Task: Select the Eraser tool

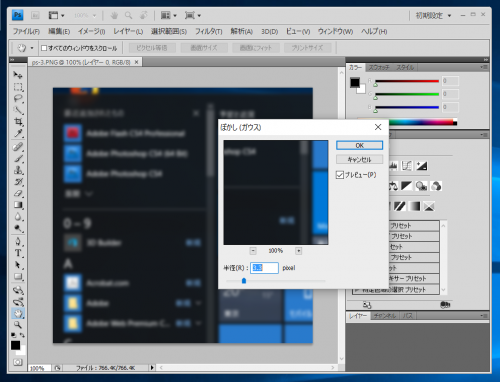Action: tap(18, 193)
